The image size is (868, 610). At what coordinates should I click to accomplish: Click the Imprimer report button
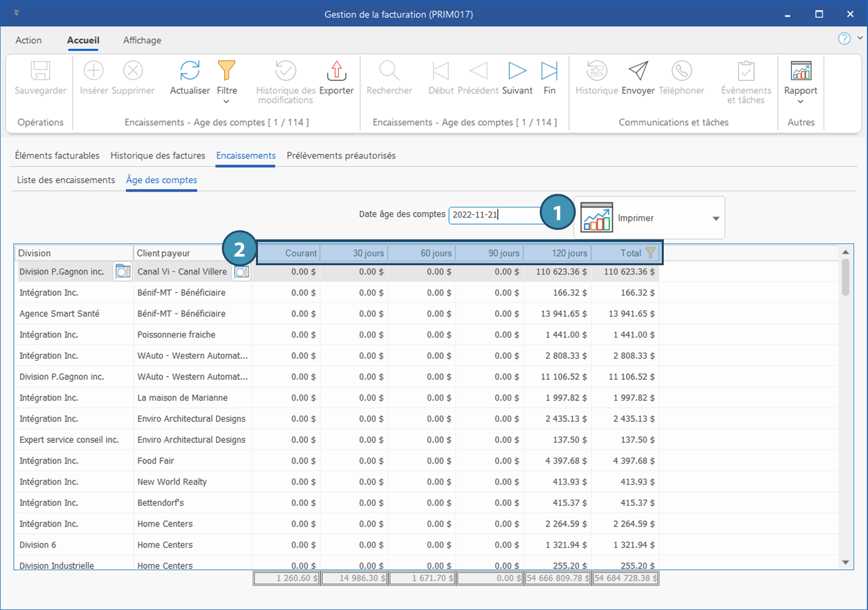(x=637, y=217)
